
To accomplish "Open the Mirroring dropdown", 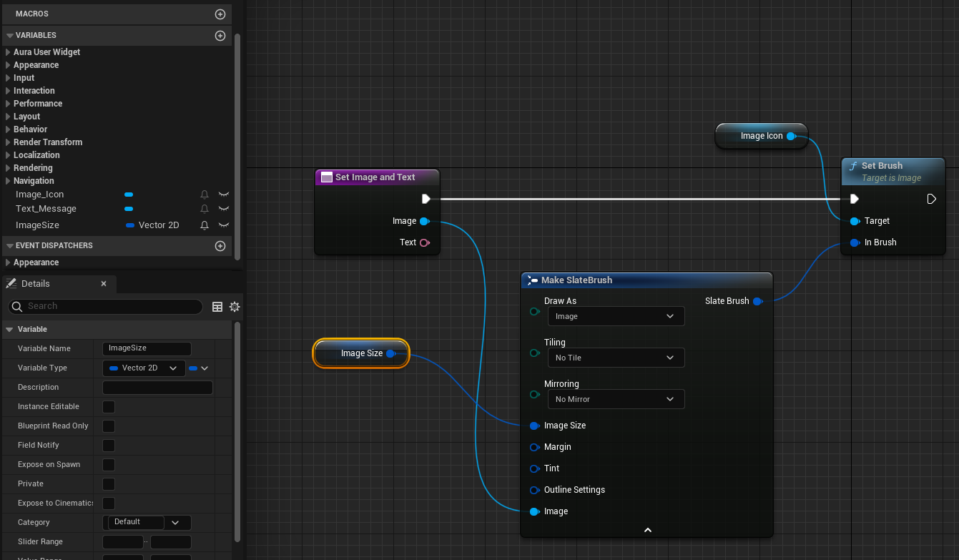I will [x=616, y=399].
